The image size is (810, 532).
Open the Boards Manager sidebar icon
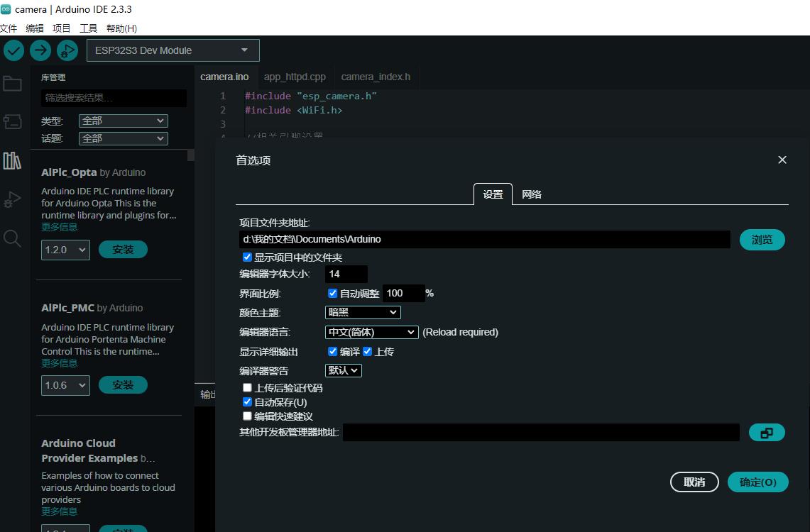(12, 122)
